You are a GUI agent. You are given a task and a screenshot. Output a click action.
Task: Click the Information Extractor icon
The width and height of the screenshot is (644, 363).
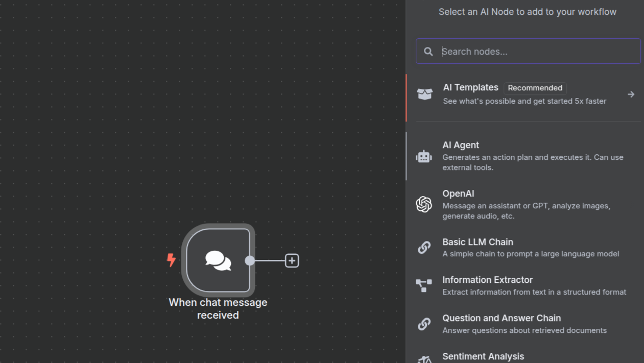point(423,285)
